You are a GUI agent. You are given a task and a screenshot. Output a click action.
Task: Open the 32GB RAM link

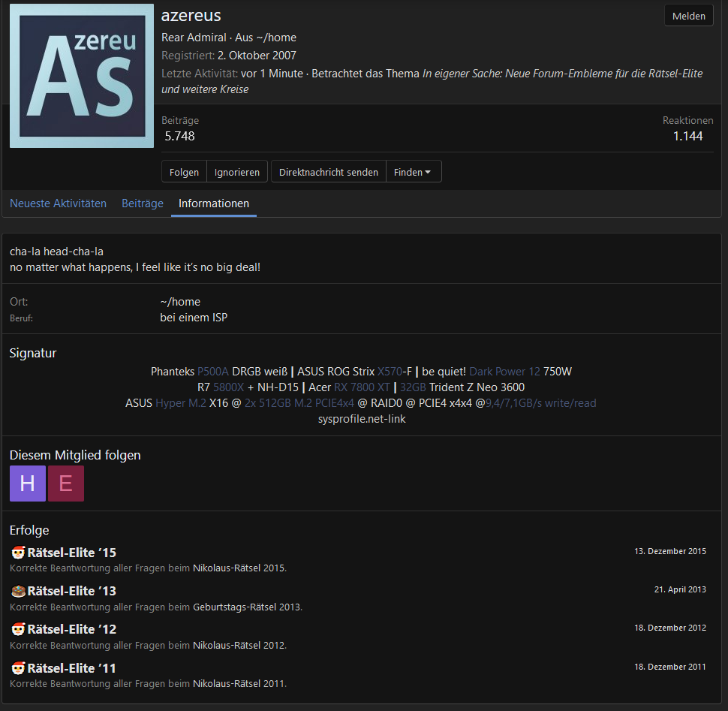[413, 387]
